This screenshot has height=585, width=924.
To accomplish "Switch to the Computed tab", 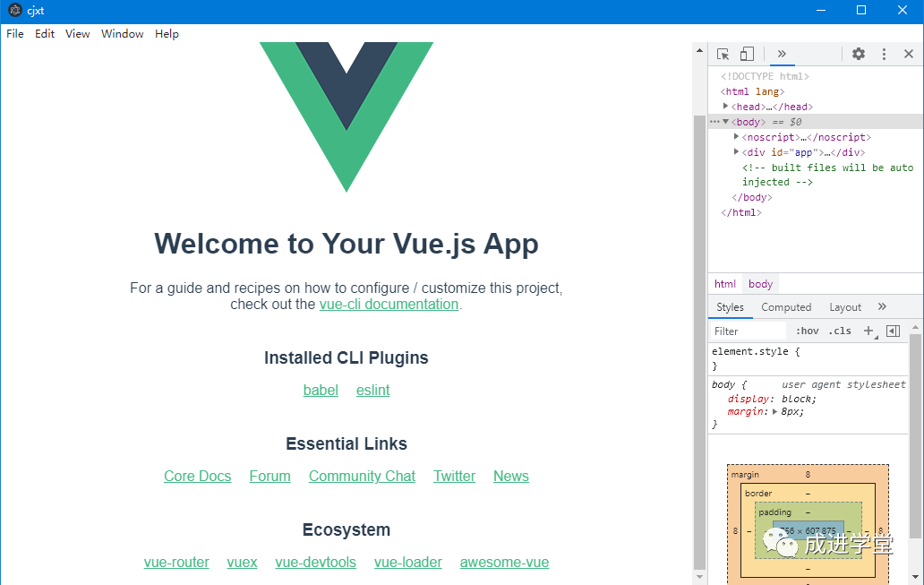I will [x=786, y=307].
